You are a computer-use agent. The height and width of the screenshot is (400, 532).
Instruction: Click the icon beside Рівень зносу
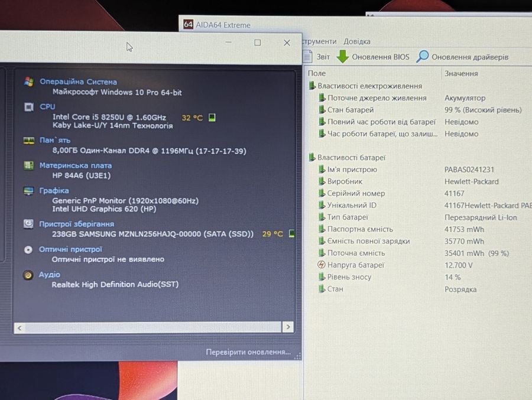point(322,277)
